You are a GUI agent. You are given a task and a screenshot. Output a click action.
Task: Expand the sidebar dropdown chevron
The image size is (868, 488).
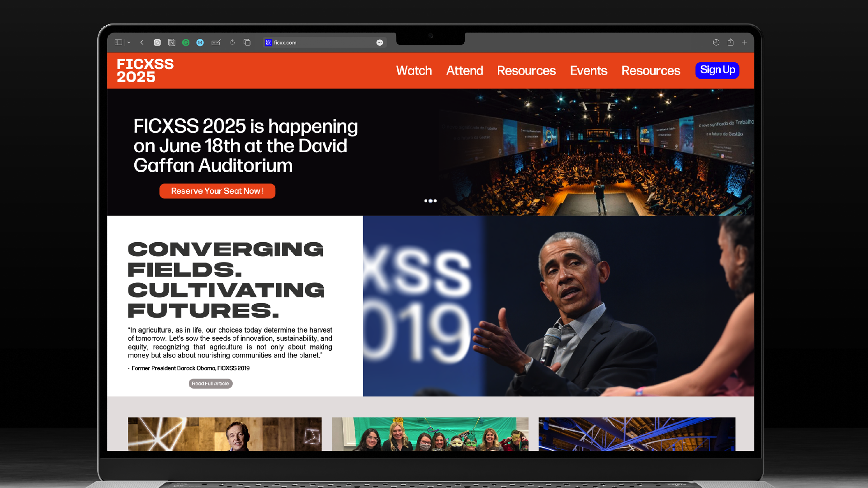click(129, 42)
